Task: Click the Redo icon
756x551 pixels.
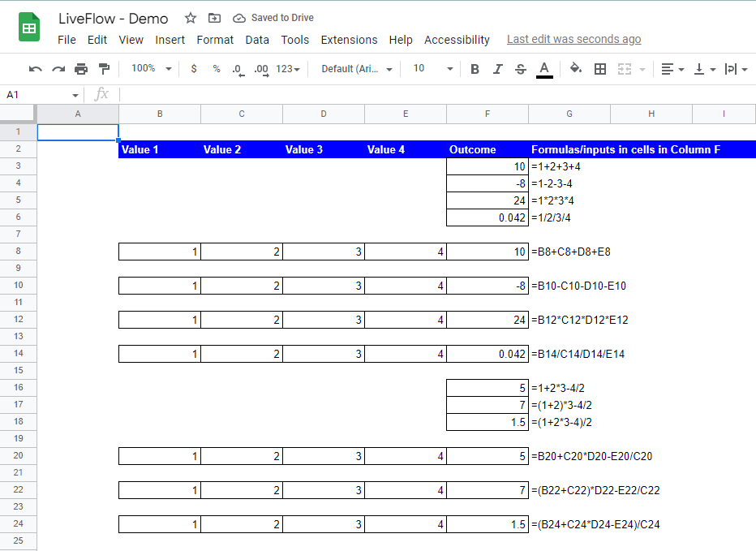Action: point(58,69)
